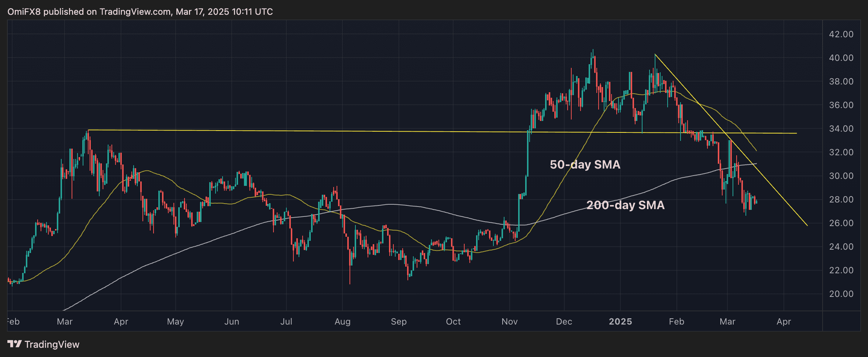Click the 30.00 price axis label
The height and width of the screenshot is (357, 868).
[x=841, y=176]
